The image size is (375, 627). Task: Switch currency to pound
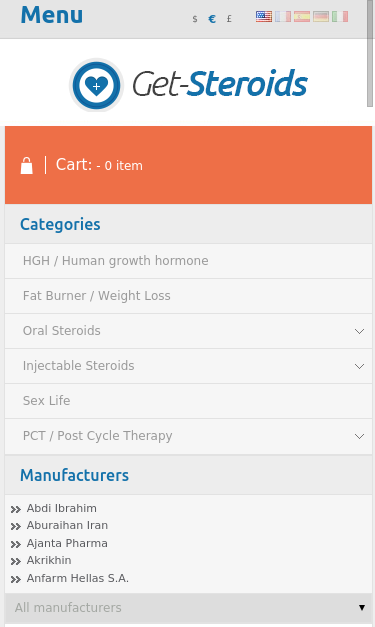point(229,19)
